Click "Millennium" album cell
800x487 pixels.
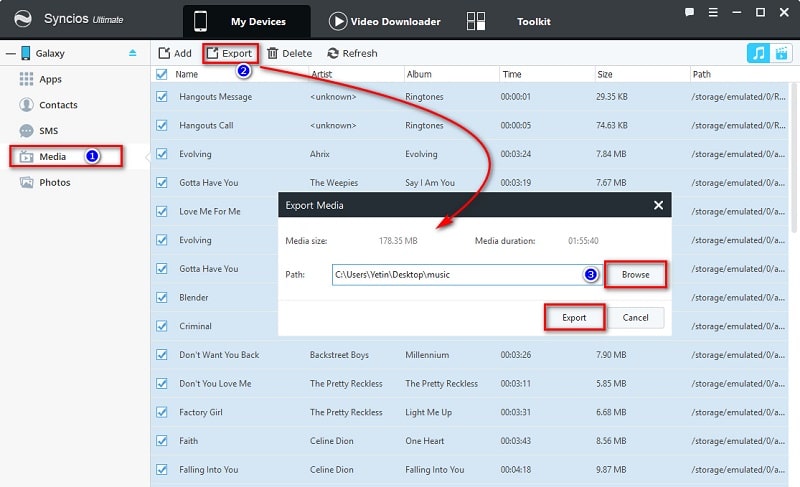coord(427,355)
